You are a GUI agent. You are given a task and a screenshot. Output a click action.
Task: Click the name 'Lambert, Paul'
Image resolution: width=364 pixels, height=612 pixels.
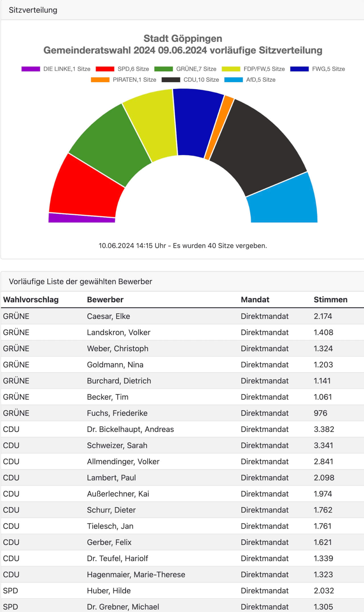click(111, 478)
